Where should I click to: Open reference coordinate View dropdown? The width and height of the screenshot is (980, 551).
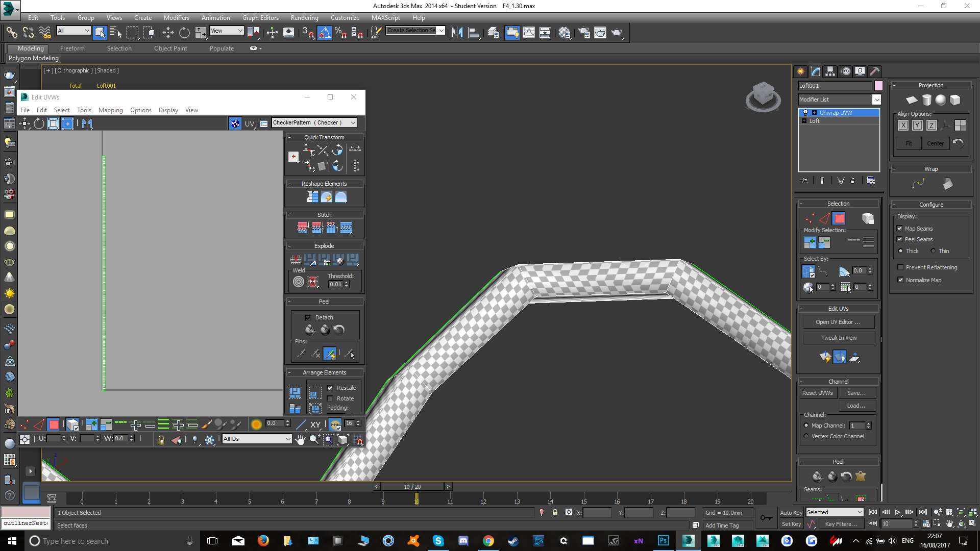[227, 31]
